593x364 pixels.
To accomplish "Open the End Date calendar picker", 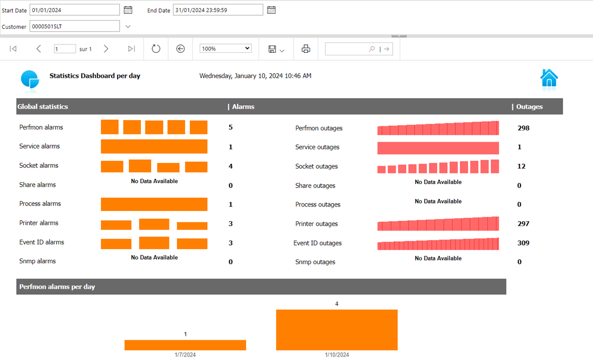I will click(271, 10).
